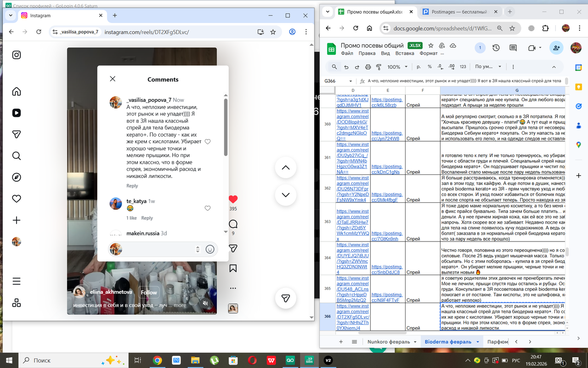Close the Comments panel
588x368 pixels.
tap(113, 79)
